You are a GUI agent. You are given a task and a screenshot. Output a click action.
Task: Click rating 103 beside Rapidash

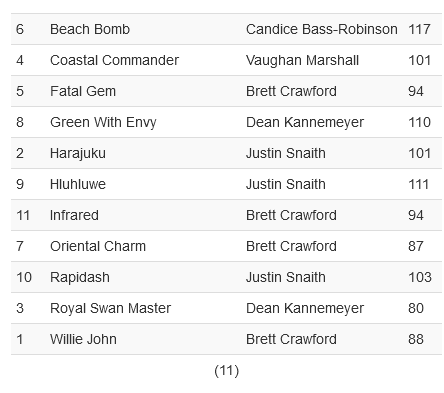420,277
